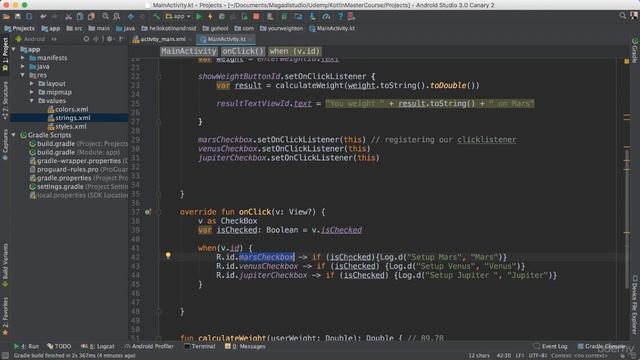Click the Debug app bug icon
This screenshot has height=360, width=640.
point(222,17)
